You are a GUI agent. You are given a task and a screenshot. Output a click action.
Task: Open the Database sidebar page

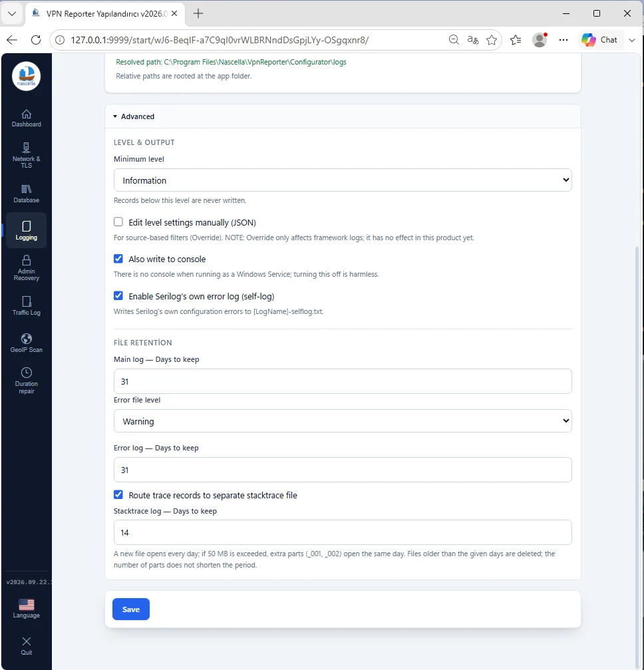coord(26,194)
